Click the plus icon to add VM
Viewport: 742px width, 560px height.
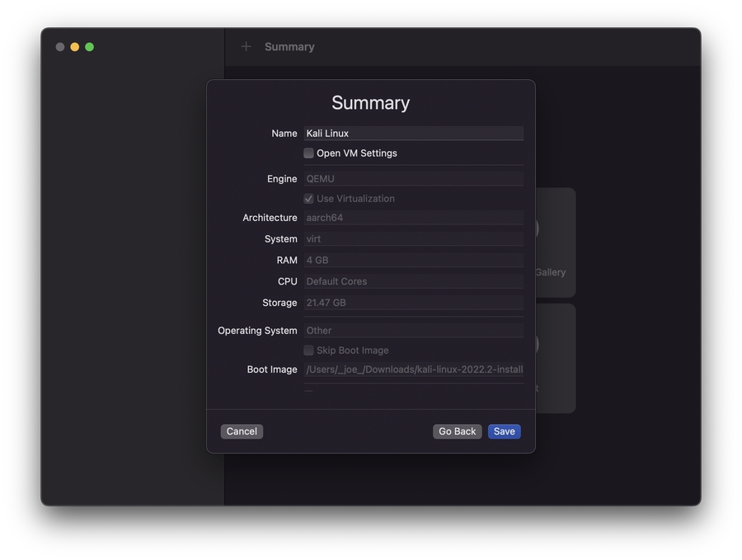coord(246,47)
